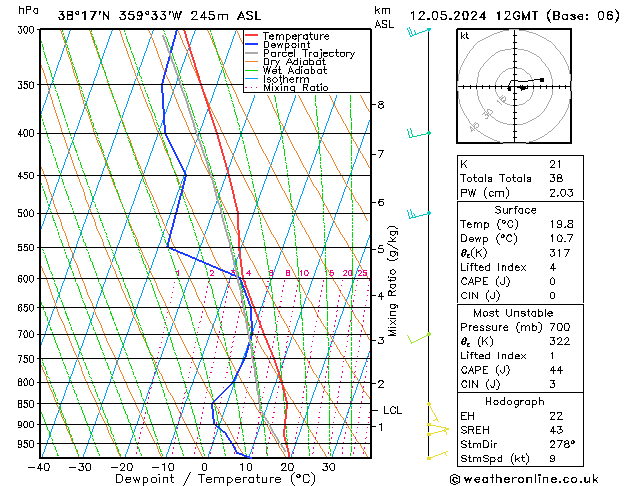Click the surface Lifted Index value 4

point(553,267)
